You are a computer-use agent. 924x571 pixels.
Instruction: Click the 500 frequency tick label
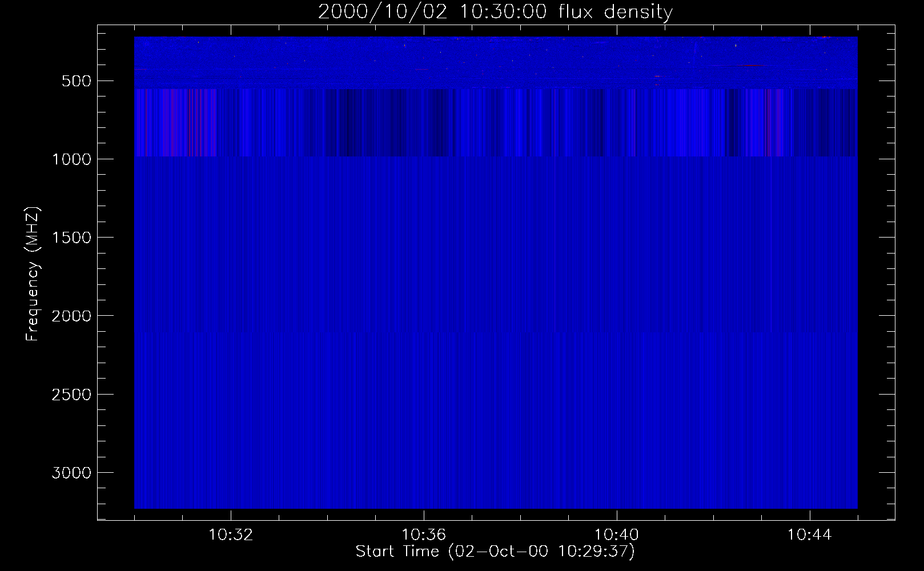pos(77,81)
